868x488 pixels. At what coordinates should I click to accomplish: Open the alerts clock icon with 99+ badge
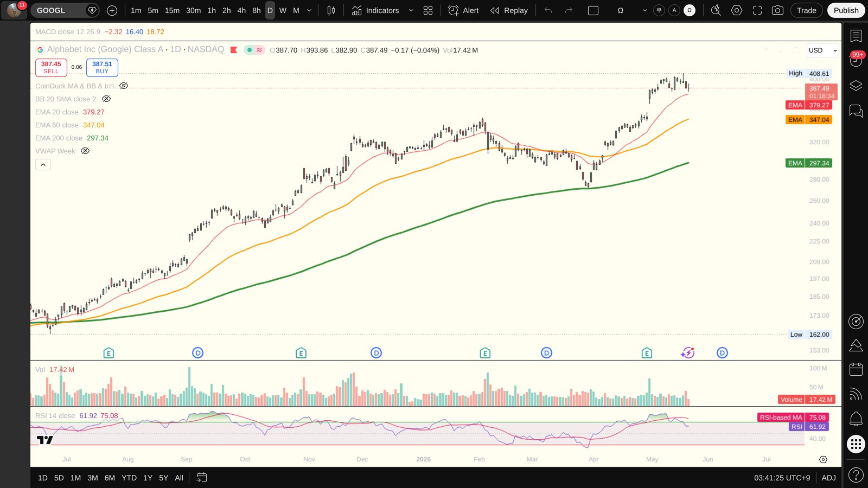pos(856,60)
